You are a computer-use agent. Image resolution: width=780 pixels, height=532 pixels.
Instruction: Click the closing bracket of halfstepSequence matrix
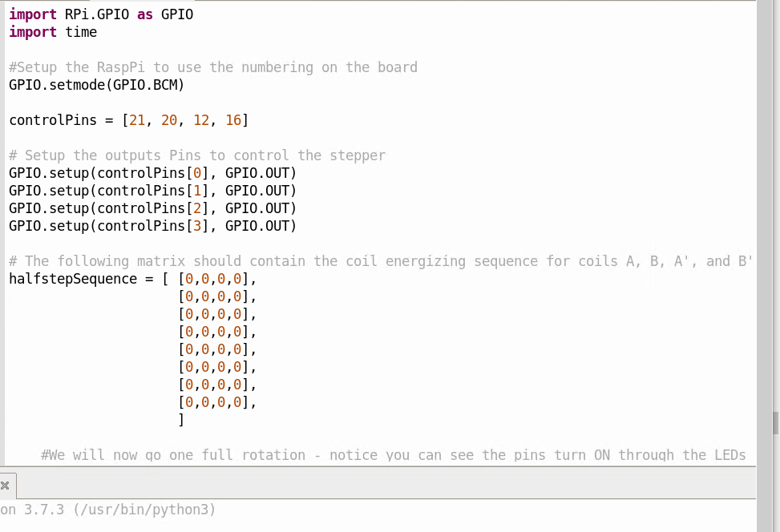coord(181,420)
